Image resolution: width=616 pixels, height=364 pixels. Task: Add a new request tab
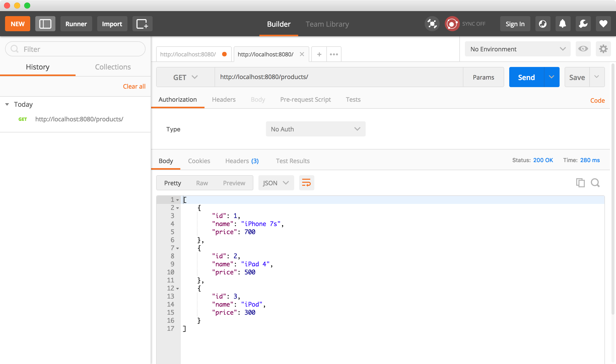click(x=319, y=54)
